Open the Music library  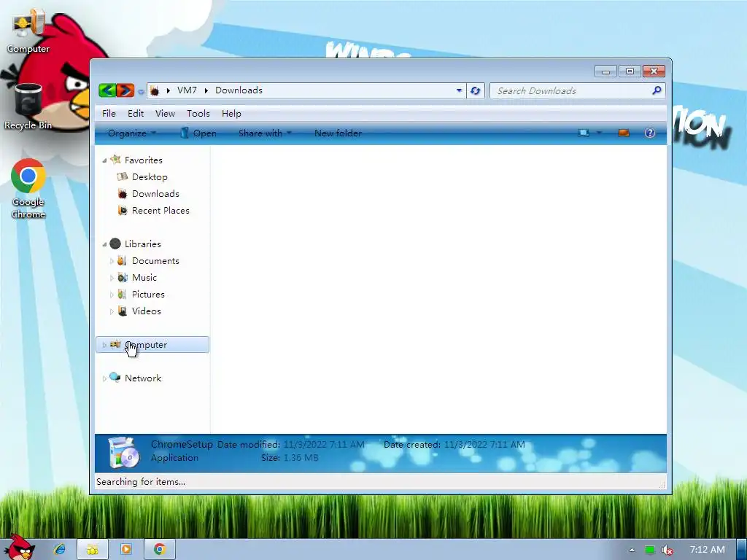pyautogui.click(x=144, y=278)
